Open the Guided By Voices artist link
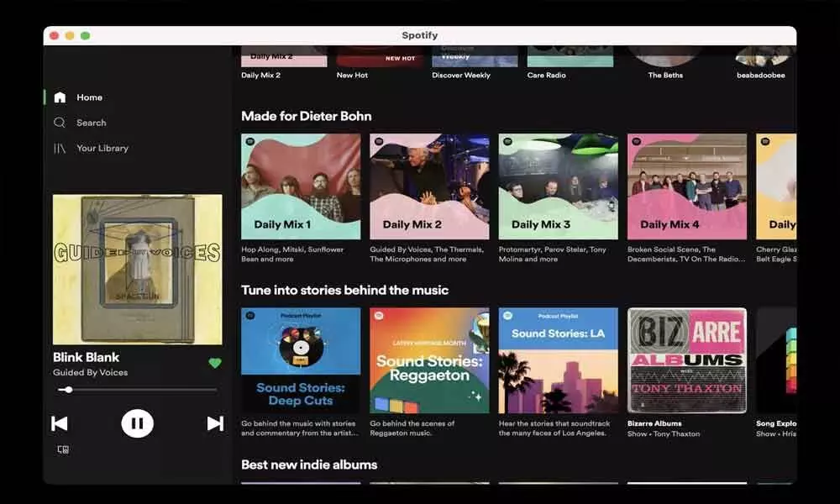Viewport: 840px width, 504px height. [90, 372]
